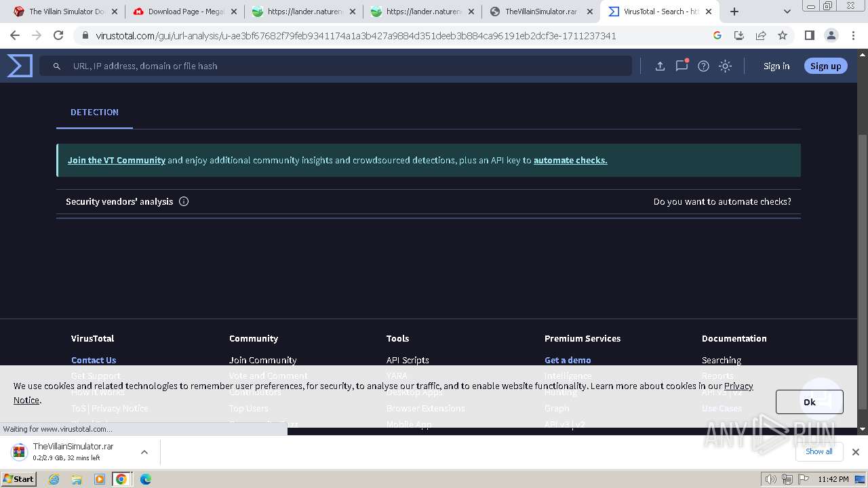Expand TheVillainSimulator.rar download options chevron

click(x=144, y=452)
